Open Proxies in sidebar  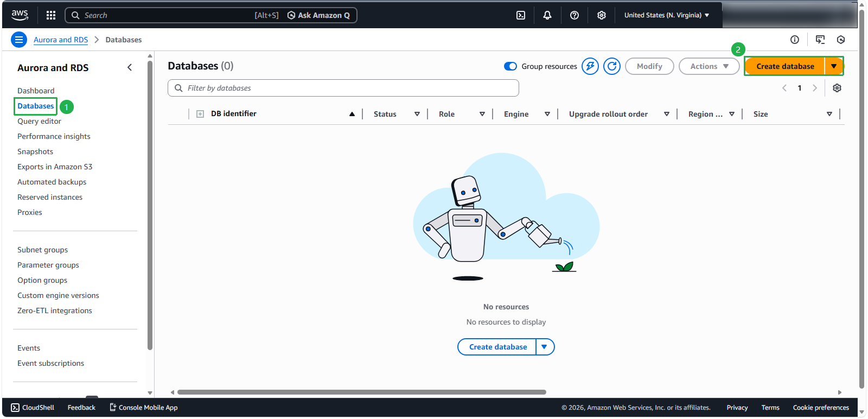[x=29, y=212]
